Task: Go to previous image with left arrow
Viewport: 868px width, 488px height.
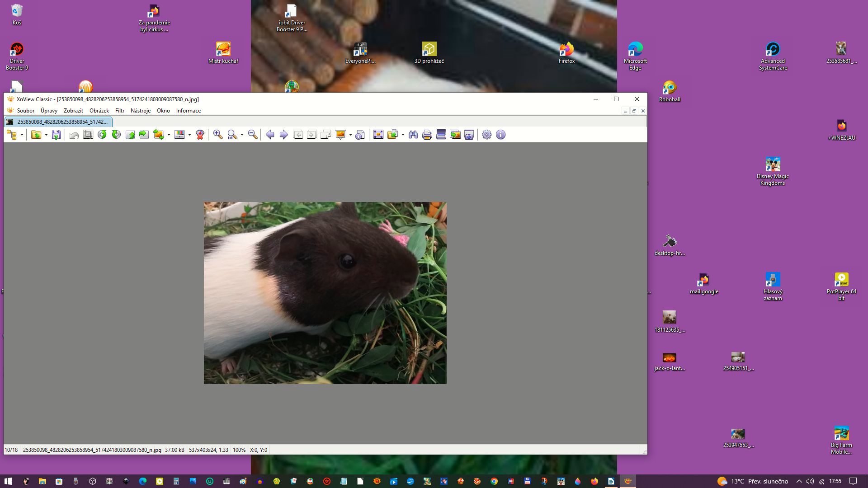Action: tap(270, 135)
